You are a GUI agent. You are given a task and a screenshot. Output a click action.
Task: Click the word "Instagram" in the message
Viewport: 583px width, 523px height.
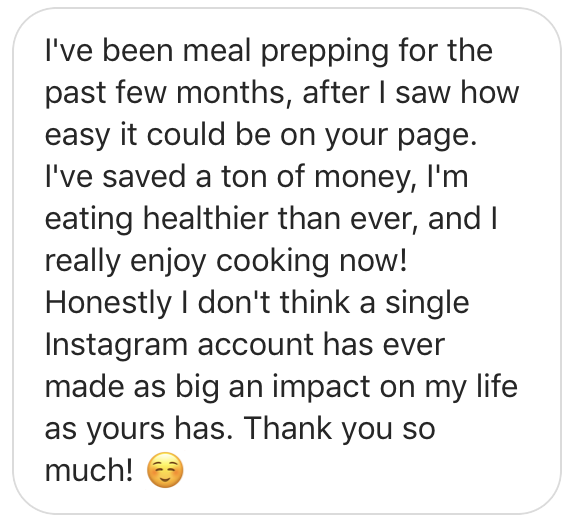click(116, 346)
